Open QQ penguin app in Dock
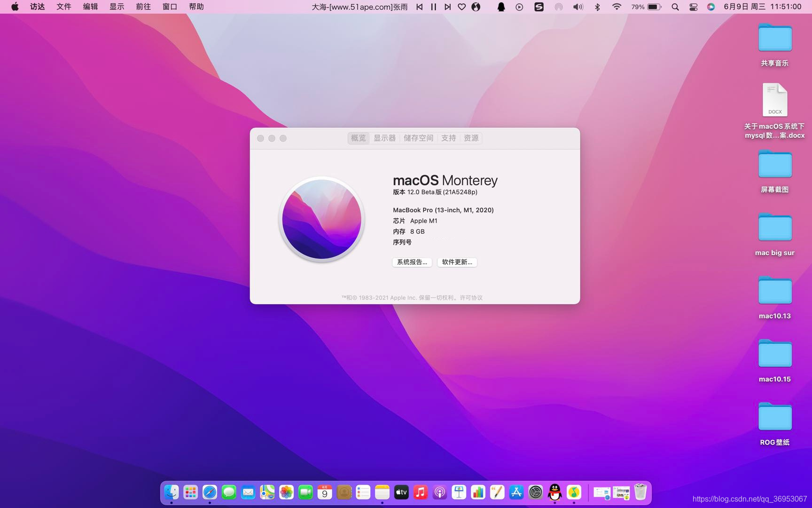 pos(555,492)
